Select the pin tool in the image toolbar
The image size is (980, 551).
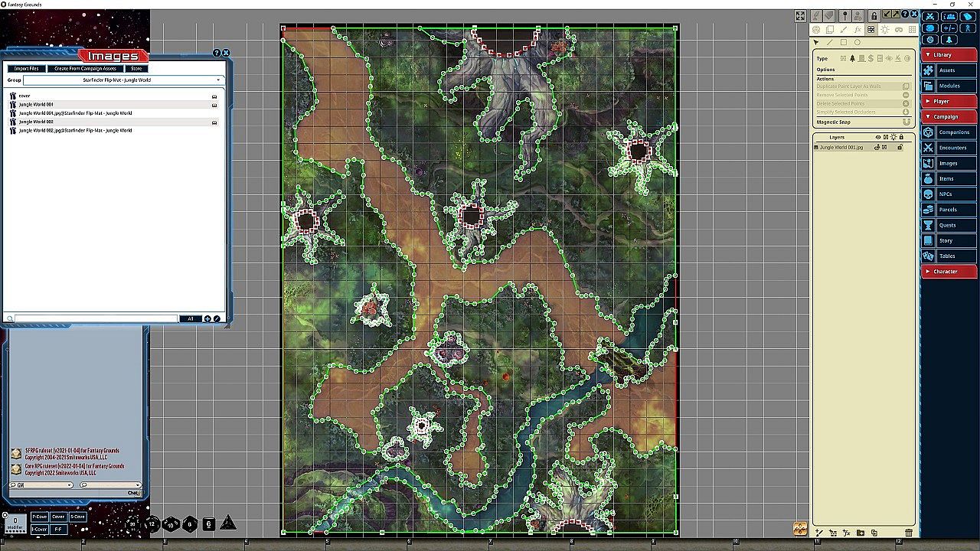point(844,16)
